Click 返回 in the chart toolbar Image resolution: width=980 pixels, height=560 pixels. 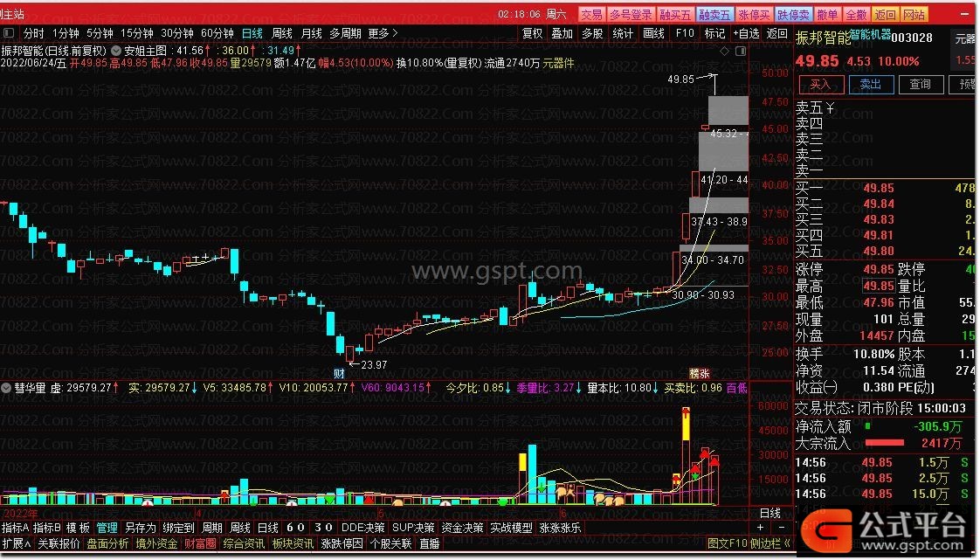(776, 33)
